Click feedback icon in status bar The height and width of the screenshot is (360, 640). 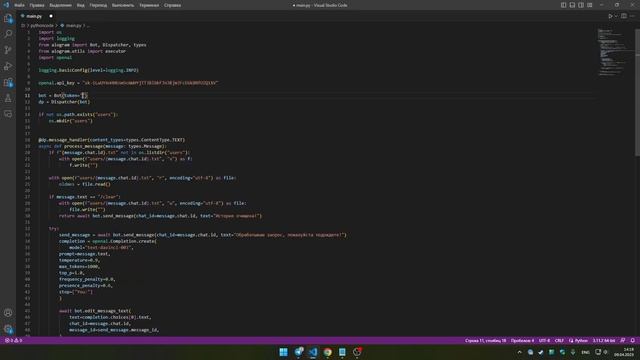pos(623,340)
